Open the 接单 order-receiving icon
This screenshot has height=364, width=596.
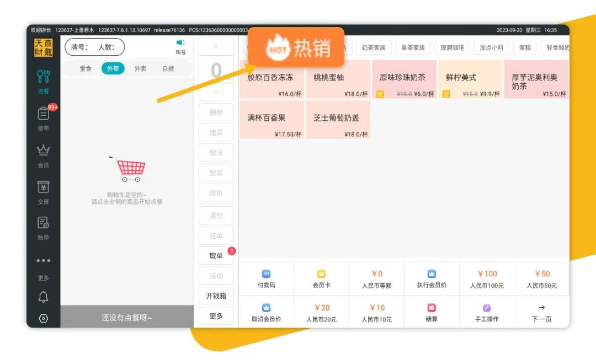44,118
